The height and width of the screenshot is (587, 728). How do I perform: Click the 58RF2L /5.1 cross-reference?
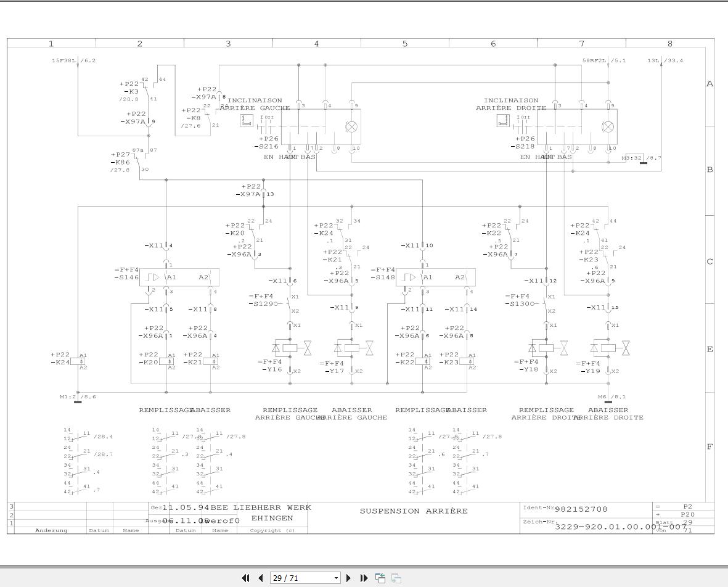tap(604, 60)
